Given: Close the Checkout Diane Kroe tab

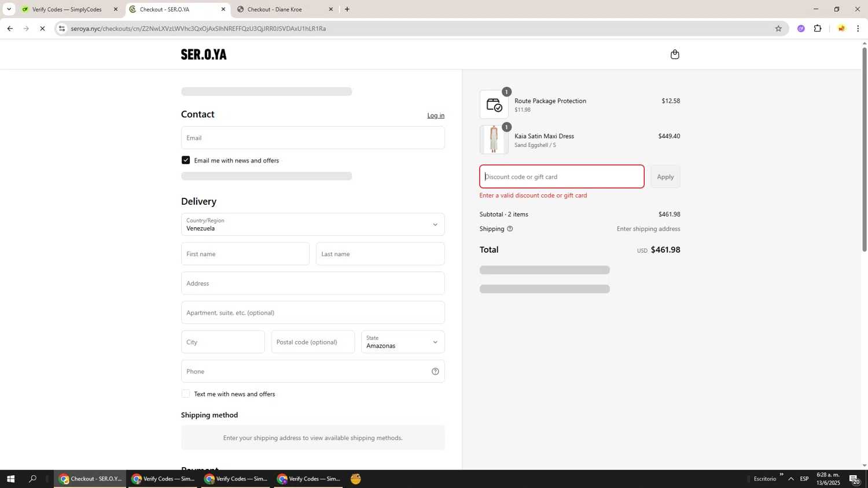Looking at the screenshot, I should click(x=331, y=9).
